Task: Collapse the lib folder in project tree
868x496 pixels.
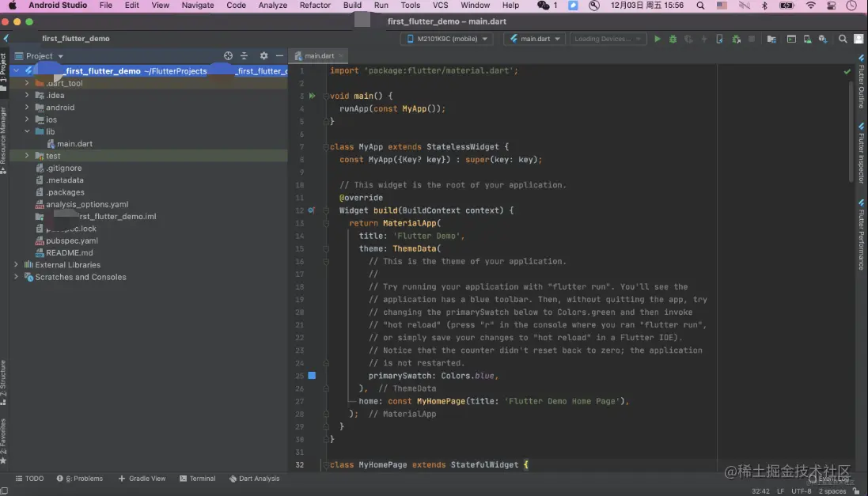Action: 27,132
